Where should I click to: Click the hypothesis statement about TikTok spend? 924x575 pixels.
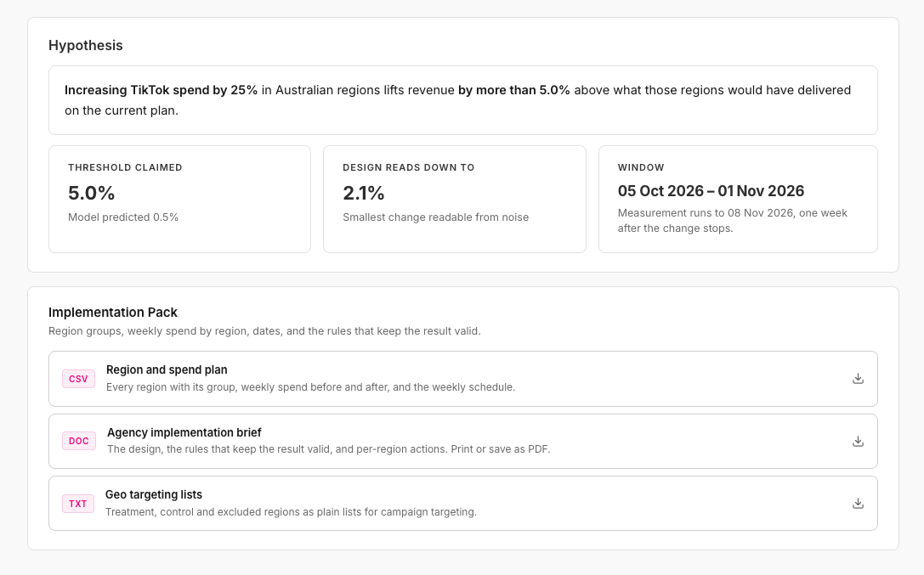[x=463, y=100]
